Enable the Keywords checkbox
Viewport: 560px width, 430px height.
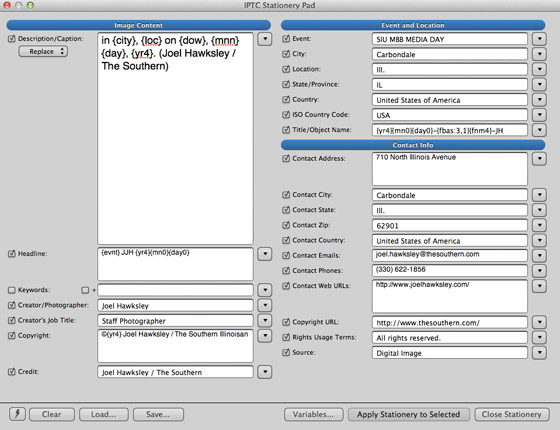click(12, 290)
